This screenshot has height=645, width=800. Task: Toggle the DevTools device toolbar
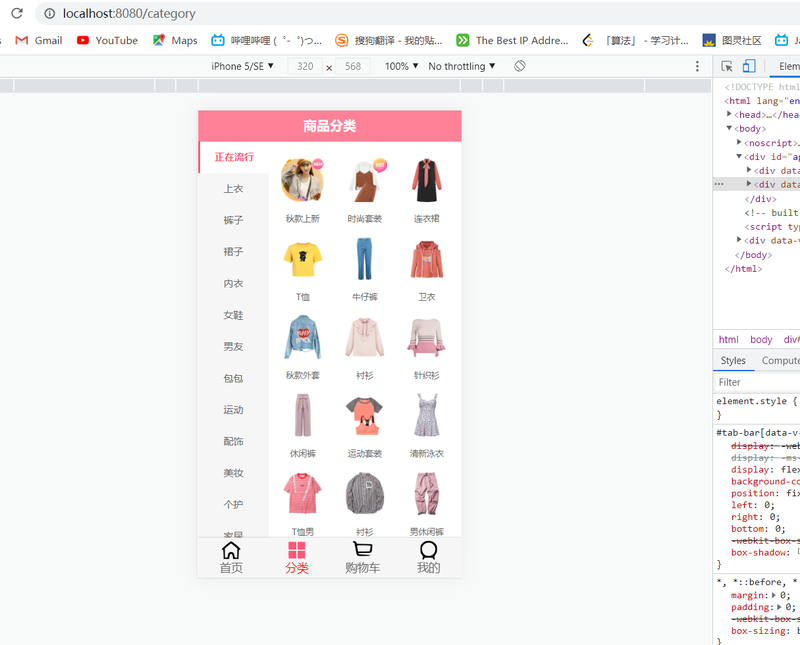(x=749, y=66)
